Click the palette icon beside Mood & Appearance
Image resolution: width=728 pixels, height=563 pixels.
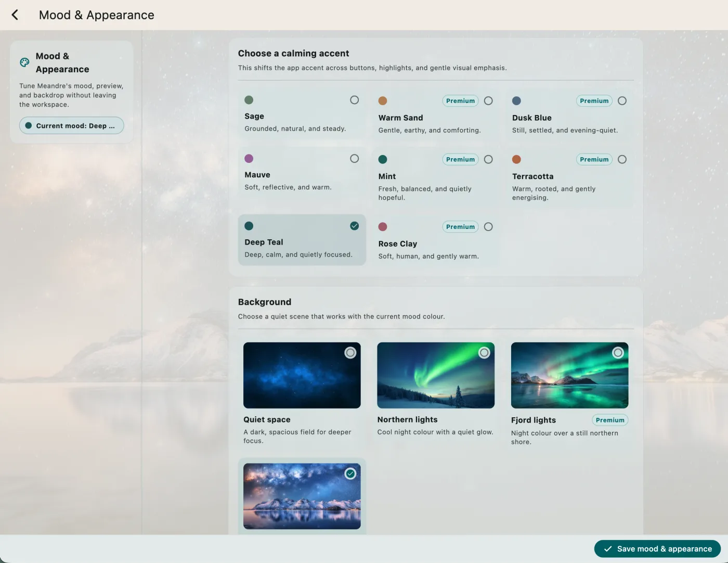point(24,62)
